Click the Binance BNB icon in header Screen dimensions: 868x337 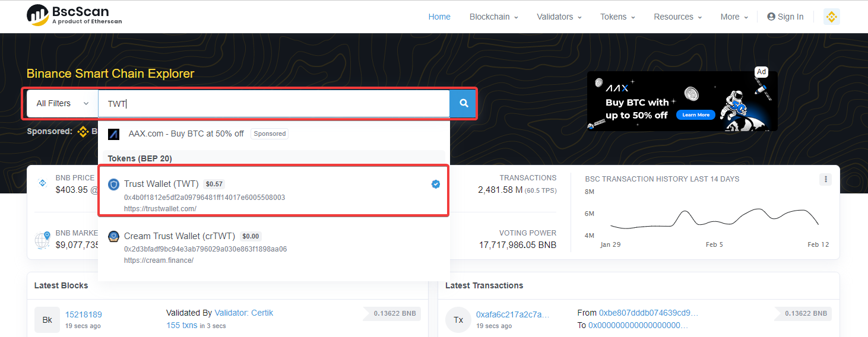click(x=832, y=17)
